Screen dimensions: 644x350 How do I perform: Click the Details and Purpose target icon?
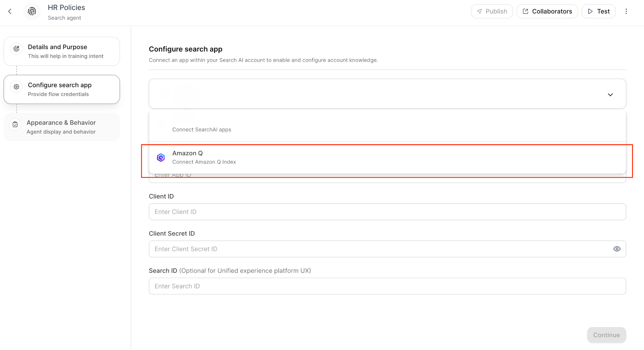(16, 49)
